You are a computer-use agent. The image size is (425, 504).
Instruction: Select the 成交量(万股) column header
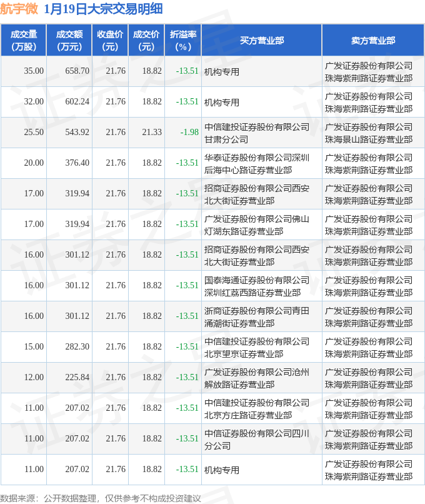point(23,41)
